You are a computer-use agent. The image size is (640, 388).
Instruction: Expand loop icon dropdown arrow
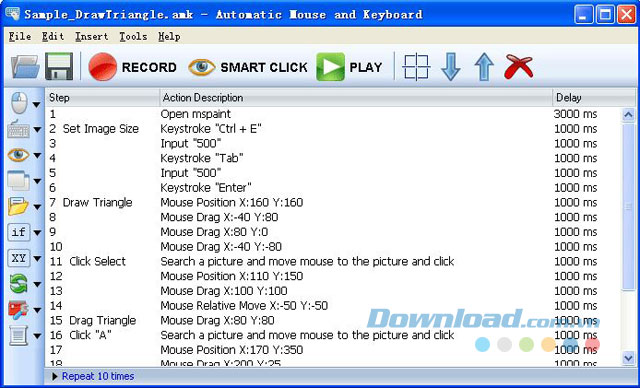tap(37, 284)
